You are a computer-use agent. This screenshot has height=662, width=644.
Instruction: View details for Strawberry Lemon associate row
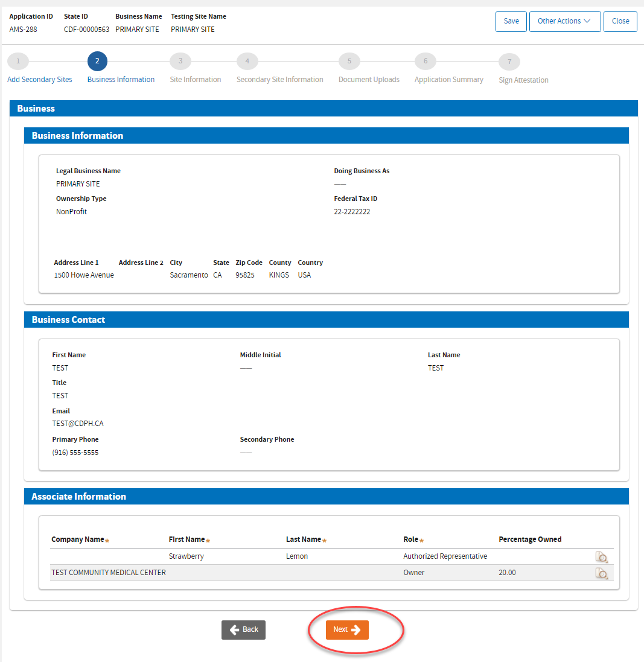coord(601,557)
